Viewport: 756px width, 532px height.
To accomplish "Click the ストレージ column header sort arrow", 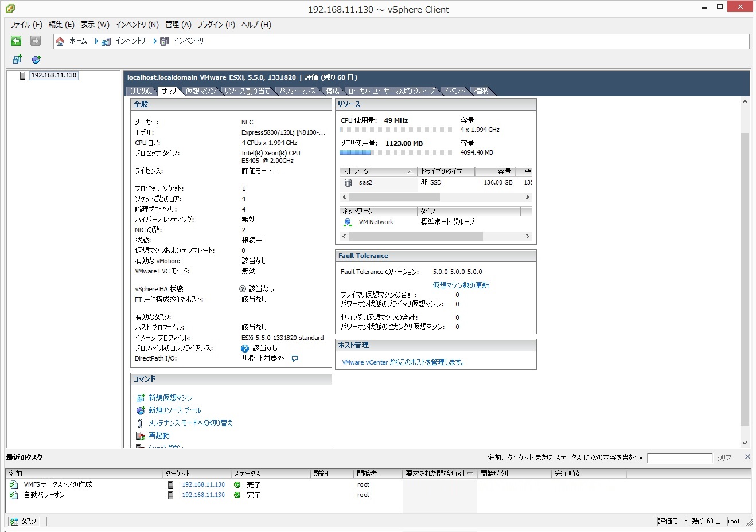I will tap(409, 172).
